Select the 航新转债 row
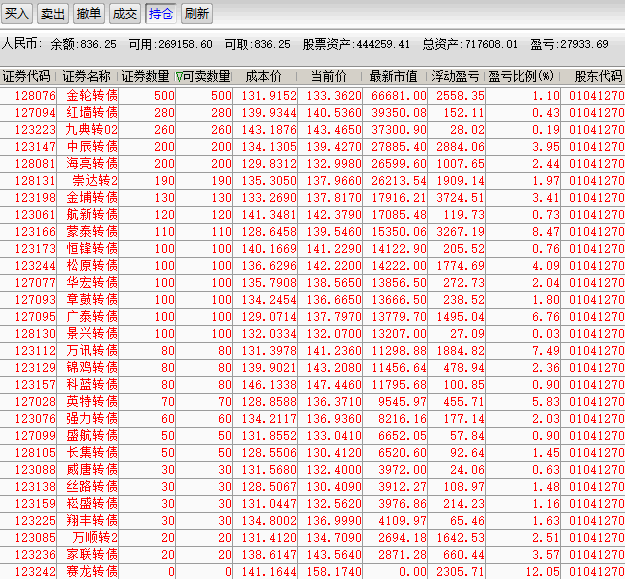The image size is (625, 579). [x=312, y=215]
